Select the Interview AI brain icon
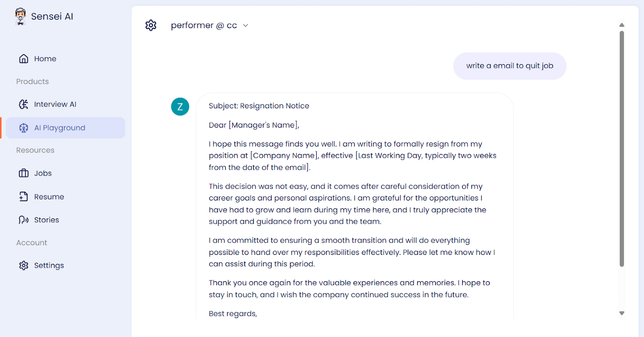644x337 pixels. click(x=24, y=104)
